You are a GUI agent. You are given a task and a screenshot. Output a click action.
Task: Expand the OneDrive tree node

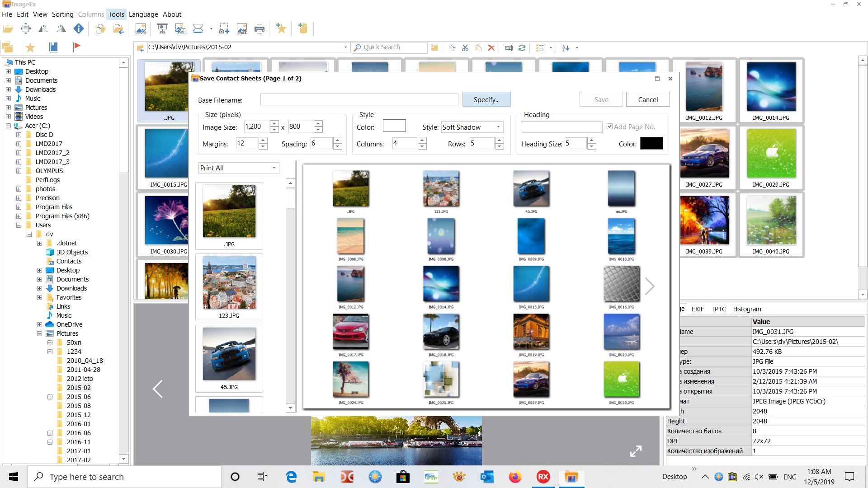coord(39,324)
